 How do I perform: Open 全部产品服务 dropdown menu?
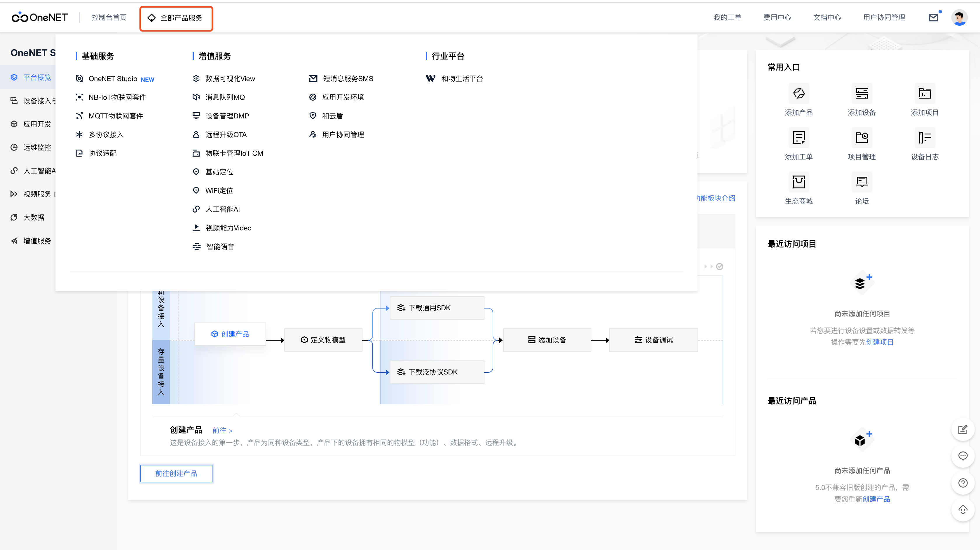point(176,18)
